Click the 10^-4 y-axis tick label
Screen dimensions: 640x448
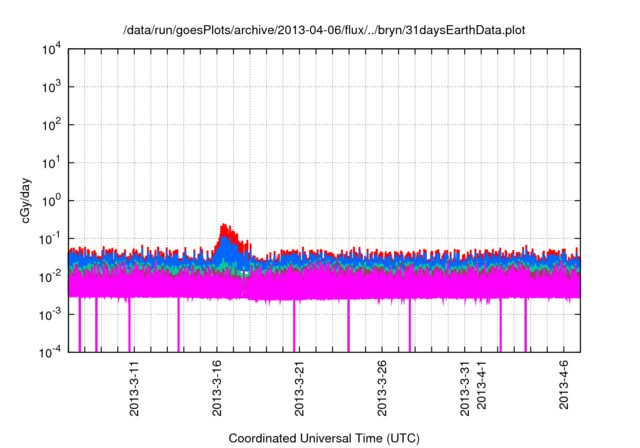50,352
